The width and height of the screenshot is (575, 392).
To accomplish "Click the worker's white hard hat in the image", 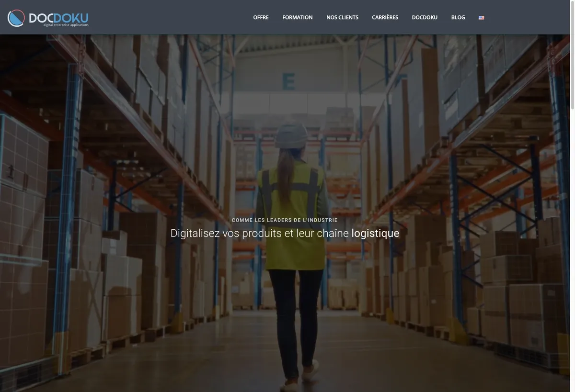I will (x=291, y=134).
